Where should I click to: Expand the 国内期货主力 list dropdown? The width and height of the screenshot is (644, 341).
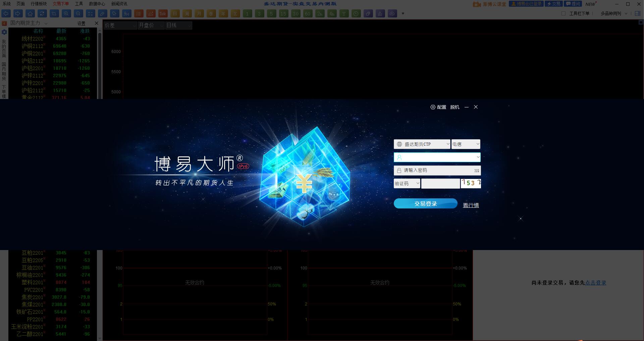pyautogui.click(x=46, y=23)
